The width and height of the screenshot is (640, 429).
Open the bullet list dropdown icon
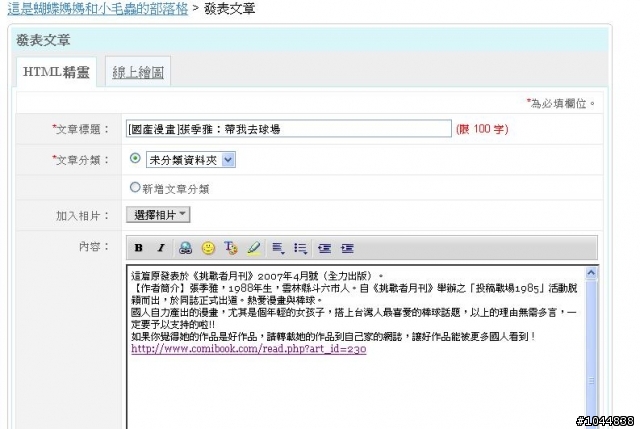300,248
